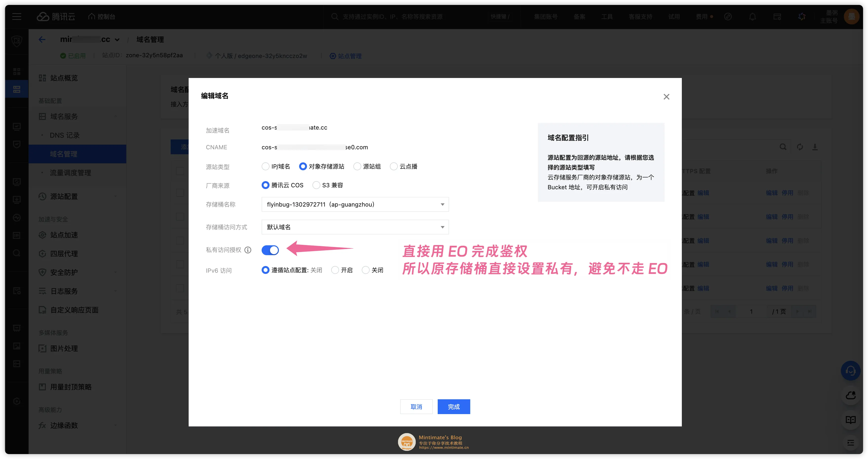This screenshot has width=868, height=459.
Task: Open the 客服支持 menu
Action: point(640,17)
